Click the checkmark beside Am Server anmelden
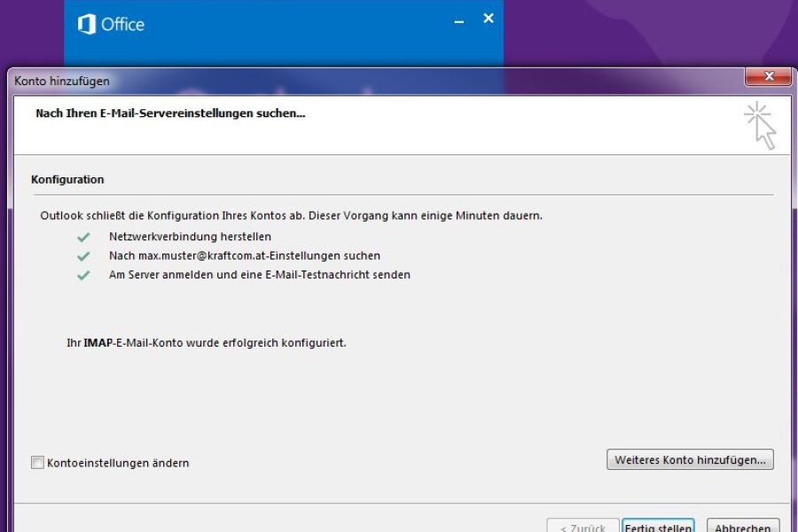Image resolution: width=798 pixels, height=532 pixels. coord(83,275)
